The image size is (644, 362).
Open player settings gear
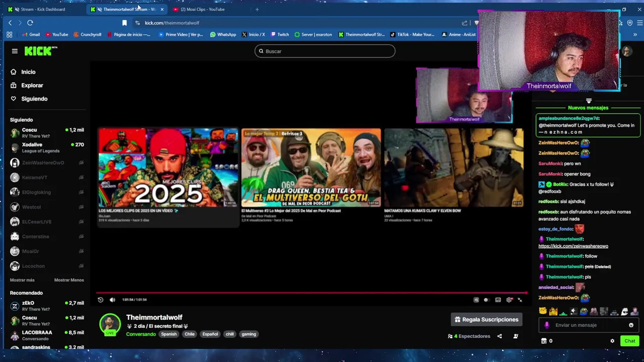tap(509, 300)
